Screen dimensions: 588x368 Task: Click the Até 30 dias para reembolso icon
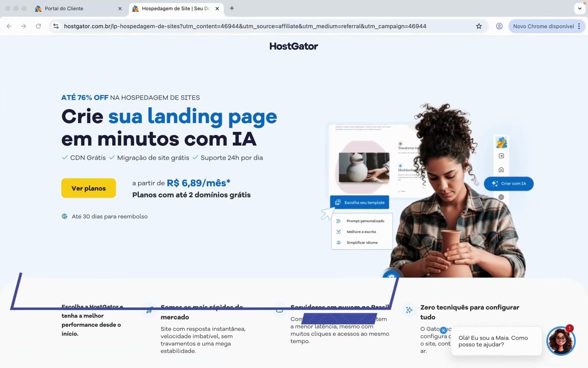pos(64,216)
